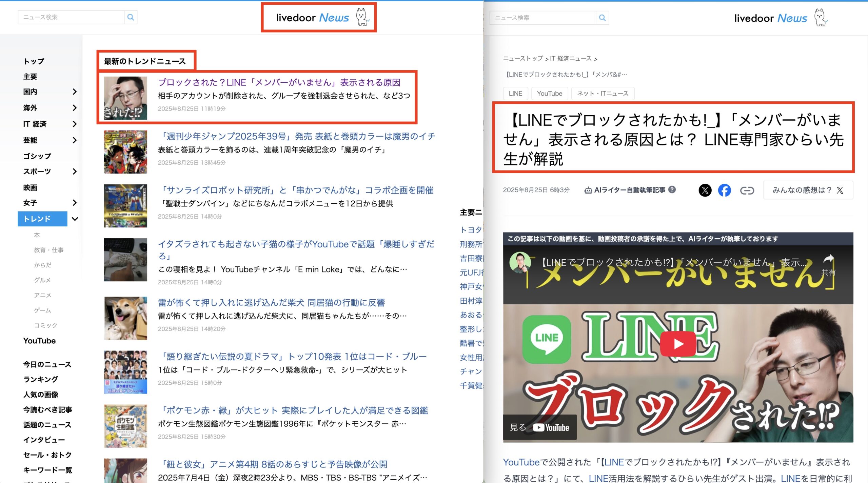Open the ポケモン赤・緑 図鑑 article
The height and width of the screenshot is (483, 868).
click(293, 410)
